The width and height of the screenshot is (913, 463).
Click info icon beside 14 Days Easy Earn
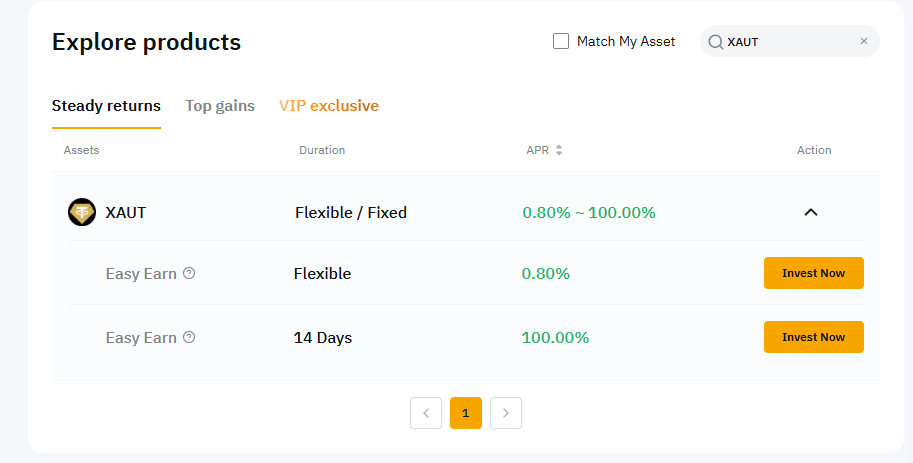190,337
